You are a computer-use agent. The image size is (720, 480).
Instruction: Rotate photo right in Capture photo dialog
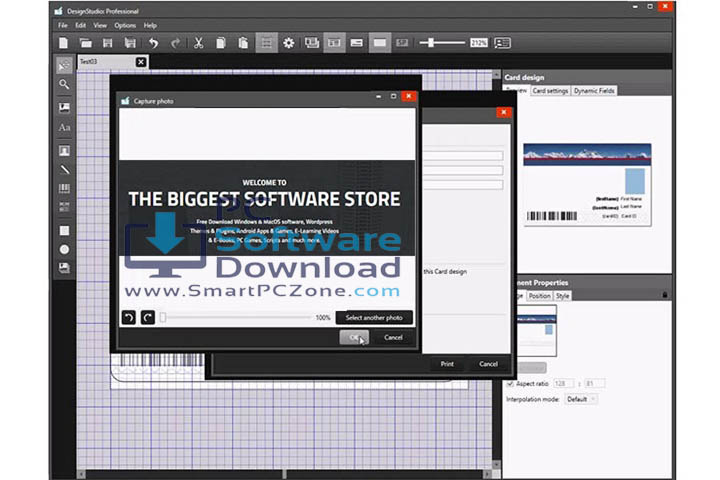pos(147,317)
